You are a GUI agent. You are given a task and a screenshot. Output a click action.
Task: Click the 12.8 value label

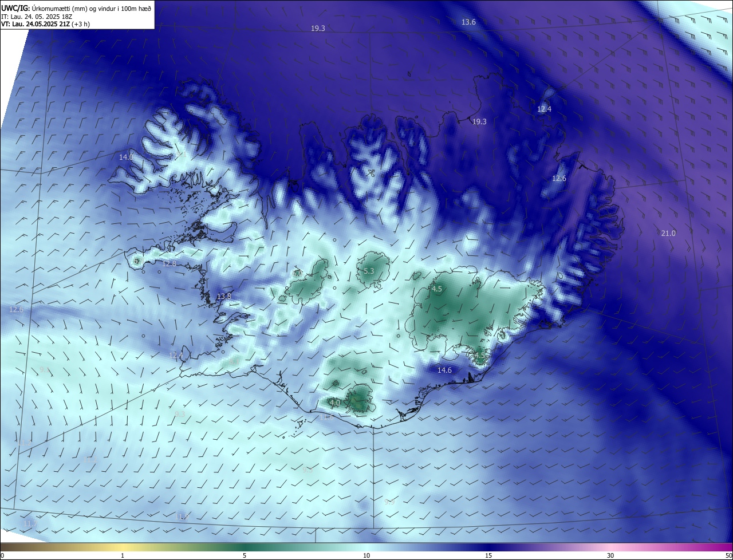coord(169,263)
